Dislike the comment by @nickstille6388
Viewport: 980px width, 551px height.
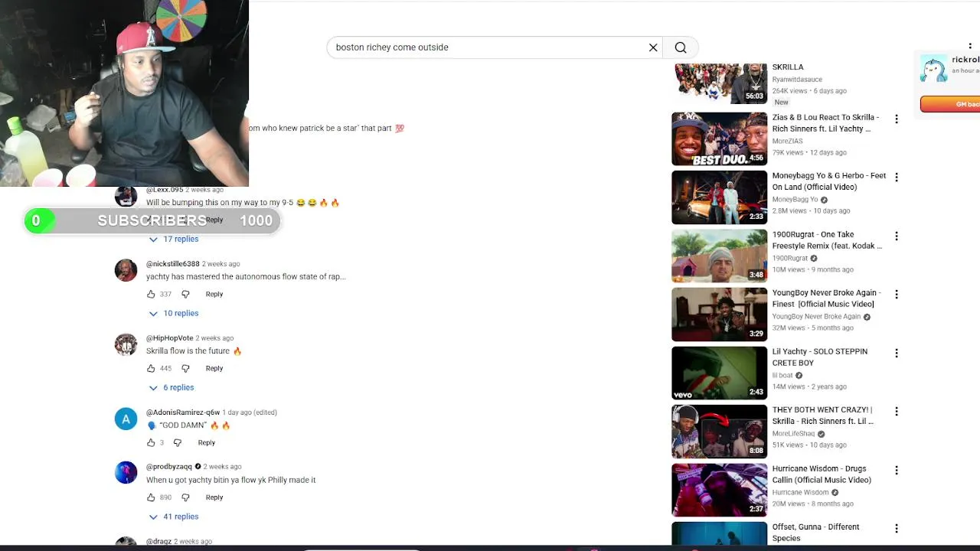185,294
